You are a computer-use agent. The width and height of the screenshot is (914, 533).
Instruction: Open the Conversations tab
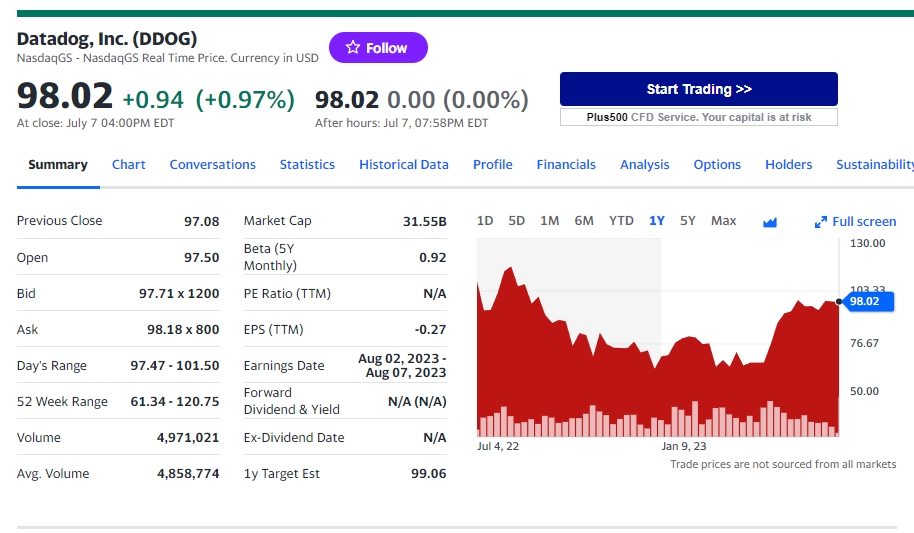(x=213, y=164)
